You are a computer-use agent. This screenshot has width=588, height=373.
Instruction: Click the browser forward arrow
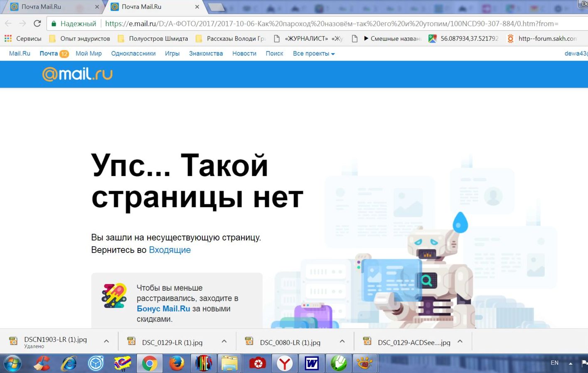pos(22,23)
